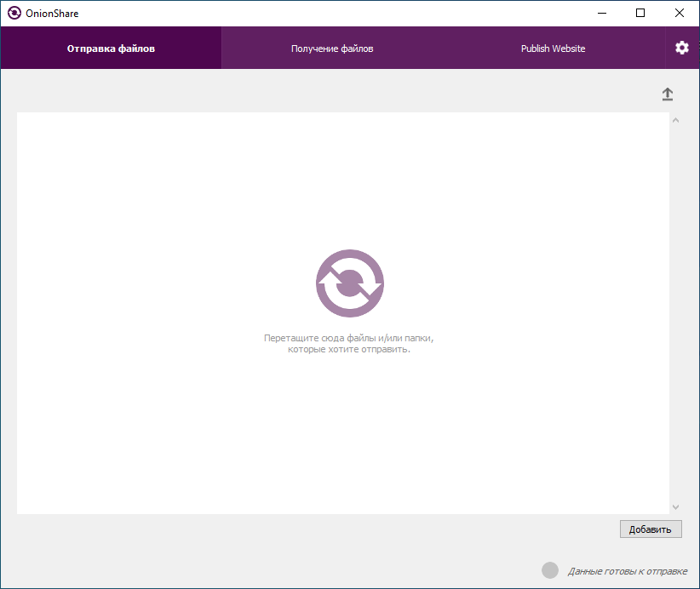Click the gray server status indicator circle
This screenshot has width=700, height=589.
click(550, 570)
